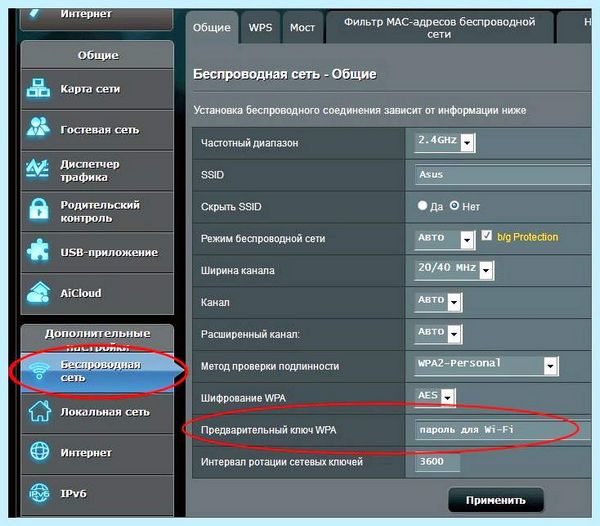
Task: Click the IPv6 globe icon
Action: (39, 493)
